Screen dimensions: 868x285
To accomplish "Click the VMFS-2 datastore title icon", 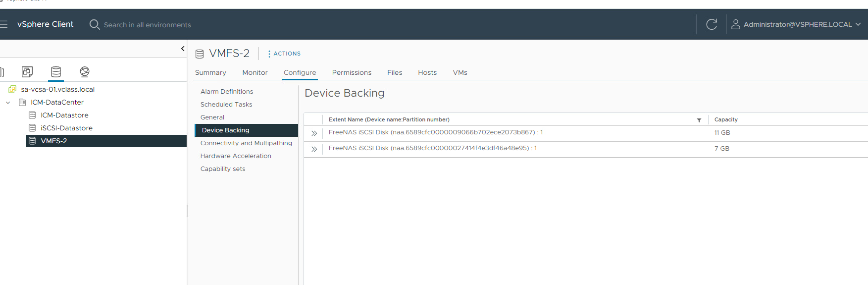I will 200,54.
